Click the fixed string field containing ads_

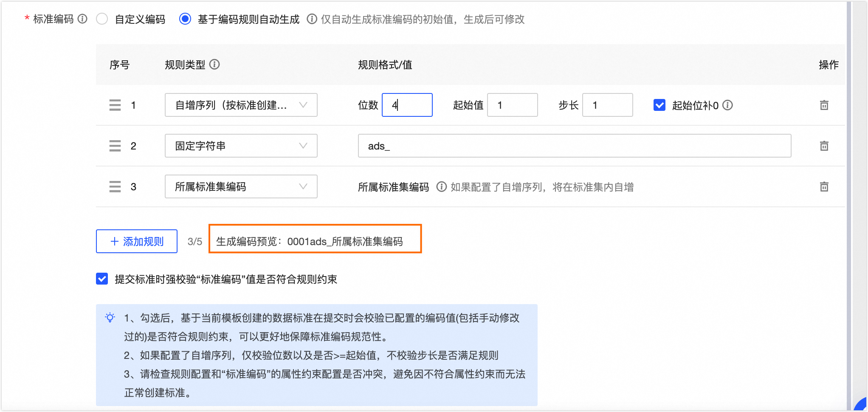click(x=575, y=146)
